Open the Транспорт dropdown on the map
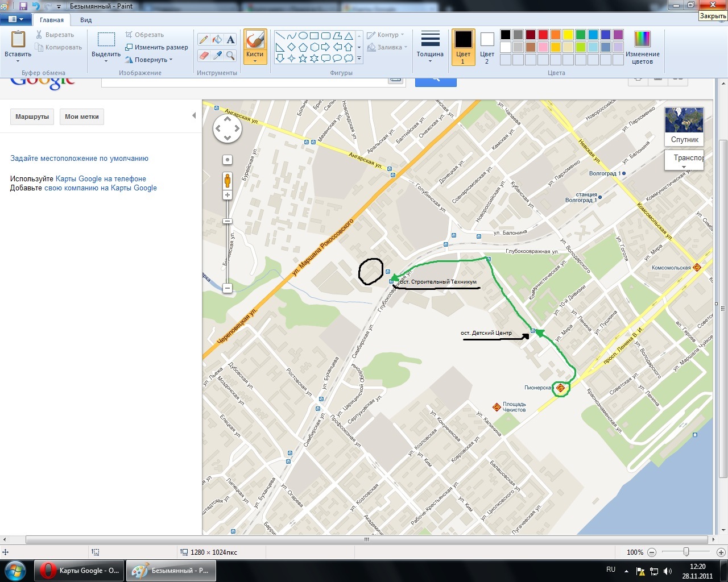Screen dimensions: 728x582 (684, 160)
